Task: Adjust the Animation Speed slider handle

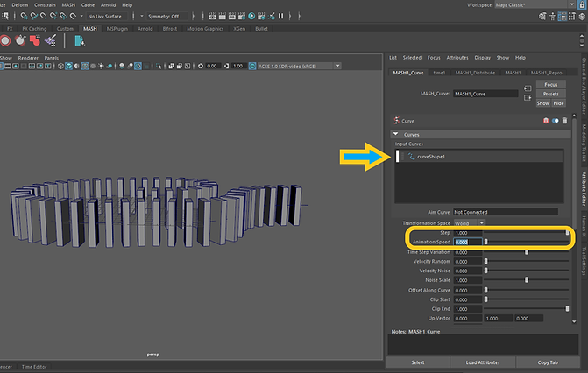Action: tap(486, 242)
